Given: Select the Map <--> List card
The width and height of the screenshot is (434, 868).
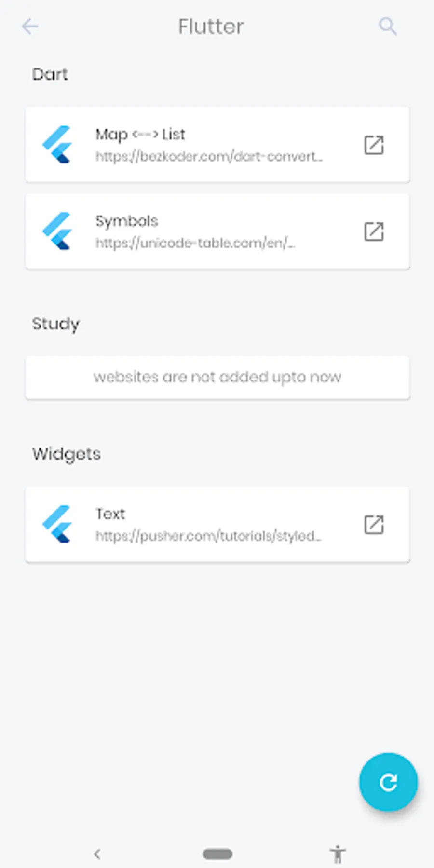Looking at the screenshot, I should click(217, 144).
